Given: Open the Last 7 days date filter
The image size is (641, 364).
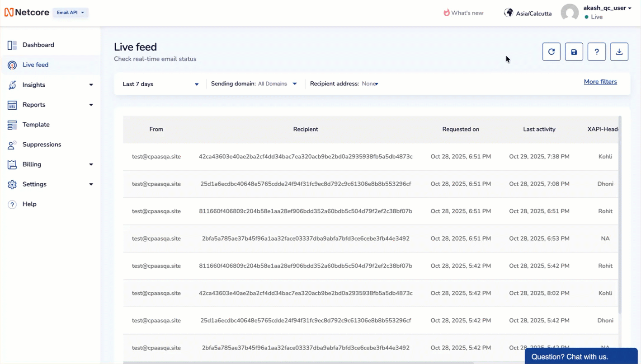Looking at the screenshot, I should pyautogui.click(x=160, y=84).
